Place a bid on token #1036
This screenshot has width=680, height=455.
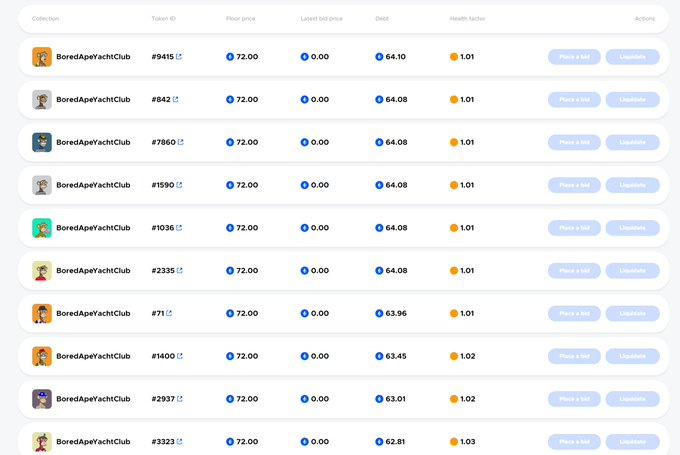click(x=574, y=228)
